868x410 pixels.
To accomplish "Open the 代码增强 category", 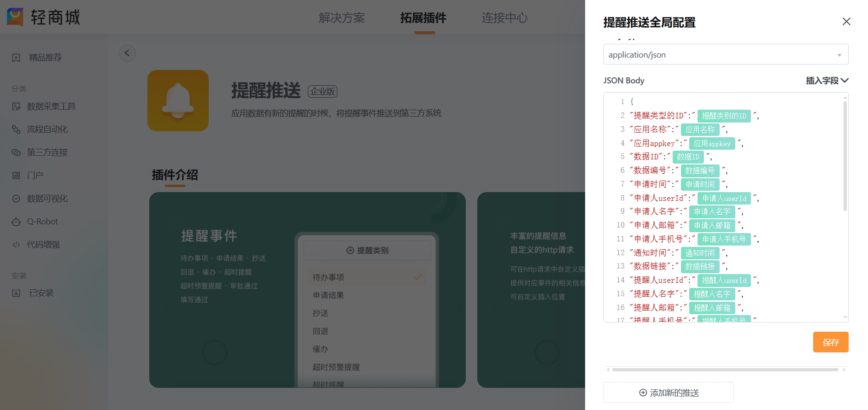I will click(x=43, y=245).
